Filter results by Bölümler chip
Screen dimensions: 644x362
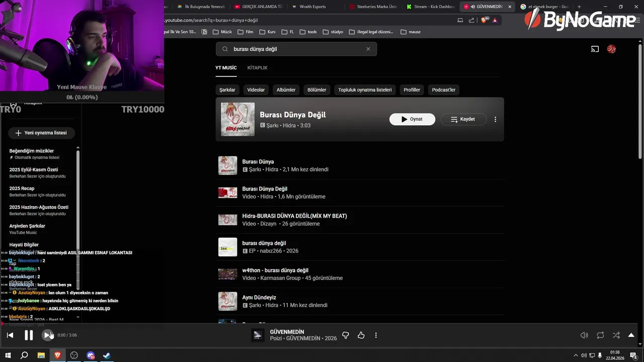[x=317, y=89]
